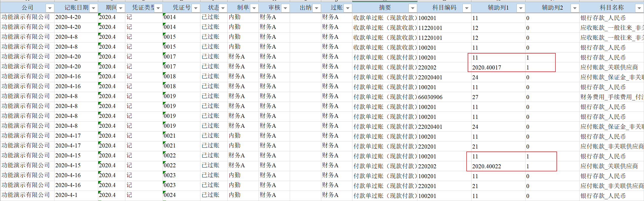644x201 pixels.
Task: Expand the 科目名称 filter dropdown
Action: (639, 8)
